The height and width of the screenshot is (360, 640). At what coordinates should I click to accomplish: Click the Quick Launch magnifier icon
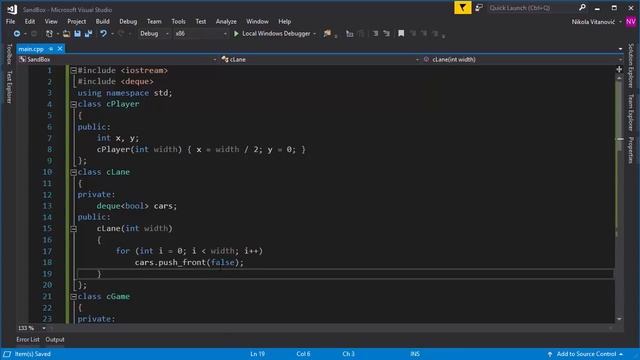[582, 7]
